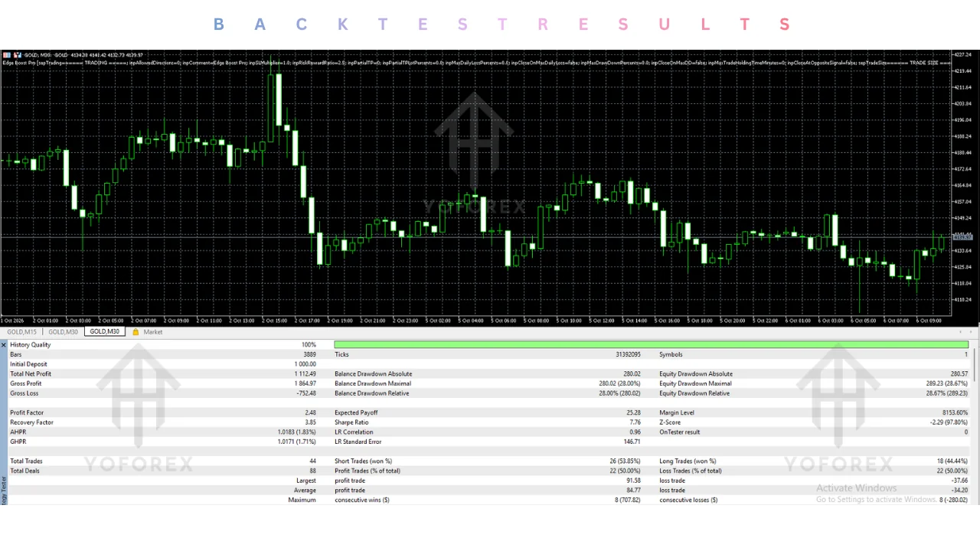Select the Gross Profit value 1 864.97
Viewport: 980px width, 551px height.
305,383
